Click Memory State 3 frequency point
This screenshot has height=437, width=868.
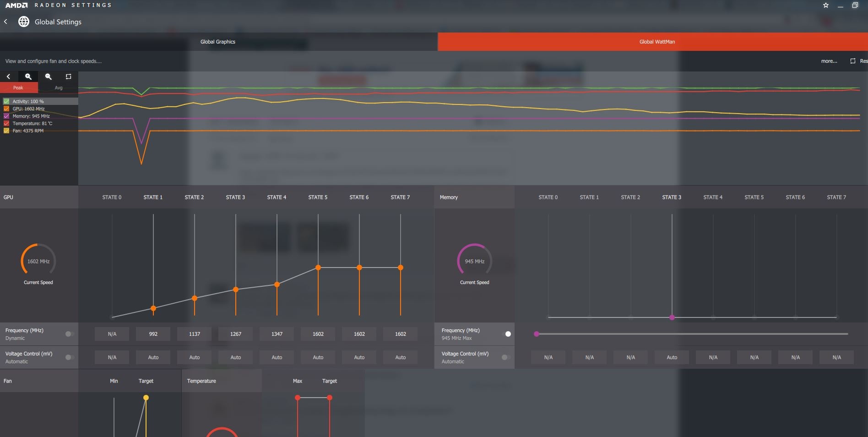click(672, 317)
